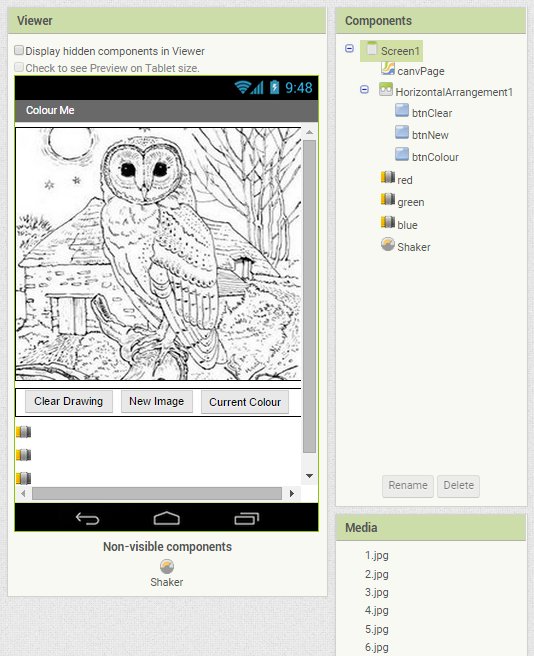Viewport: 534px width, 656px height.
Task: Select the btnClear label in tree
Action: (432, 113)
